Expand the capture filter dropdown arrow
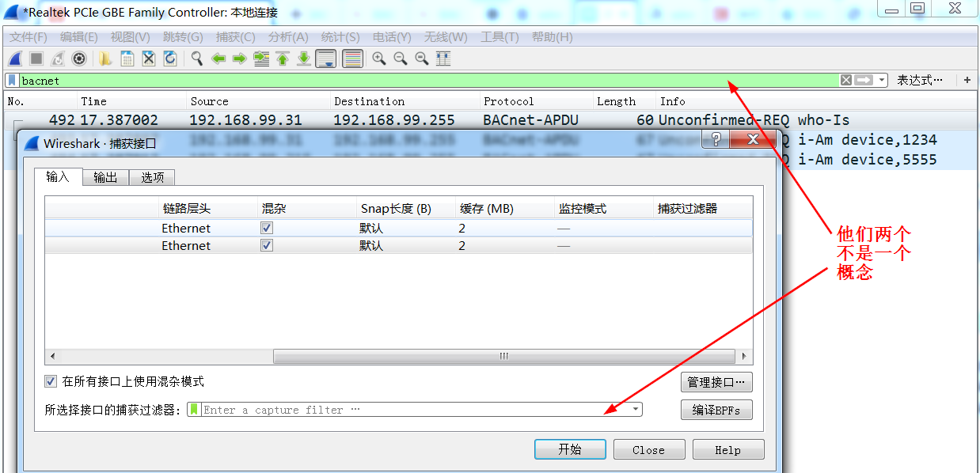This screenshot has height=473, width=980. (x=636, y=410)
